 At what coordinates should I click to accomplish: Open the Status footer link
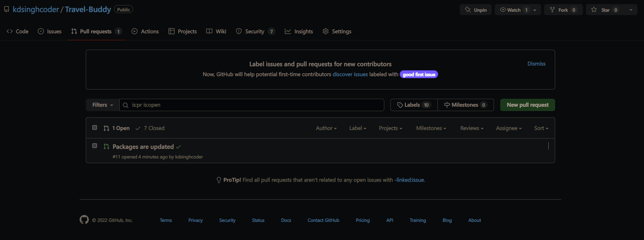tap(258, 220)
